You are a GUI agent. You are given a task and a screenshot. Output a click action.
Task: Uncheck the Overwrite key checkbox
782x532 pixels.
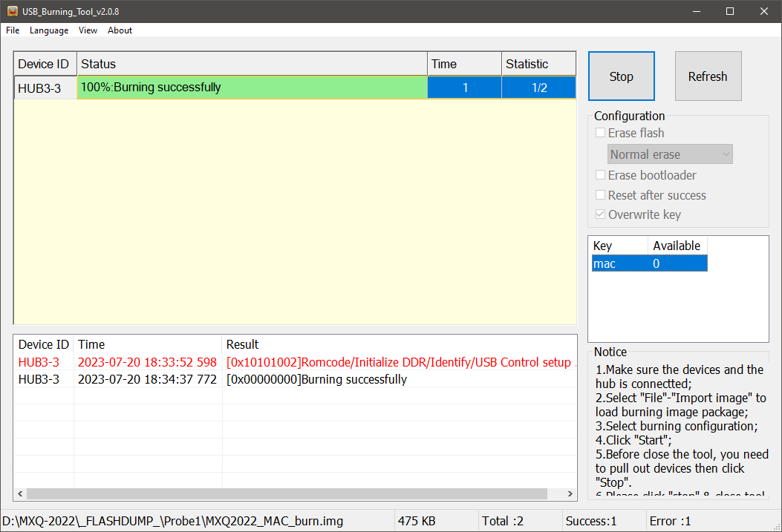pyautogui.click(x=601, y=214)
